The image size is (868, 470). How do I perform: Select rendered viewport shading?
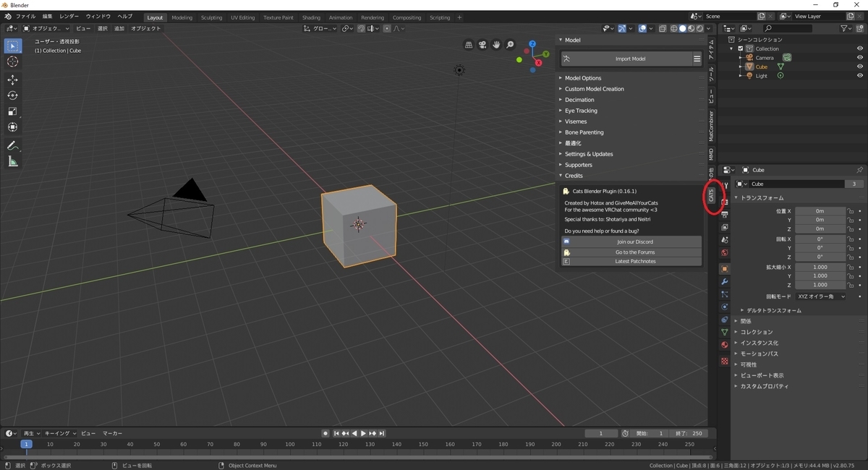pyautogui.click(x=700, y=28)
